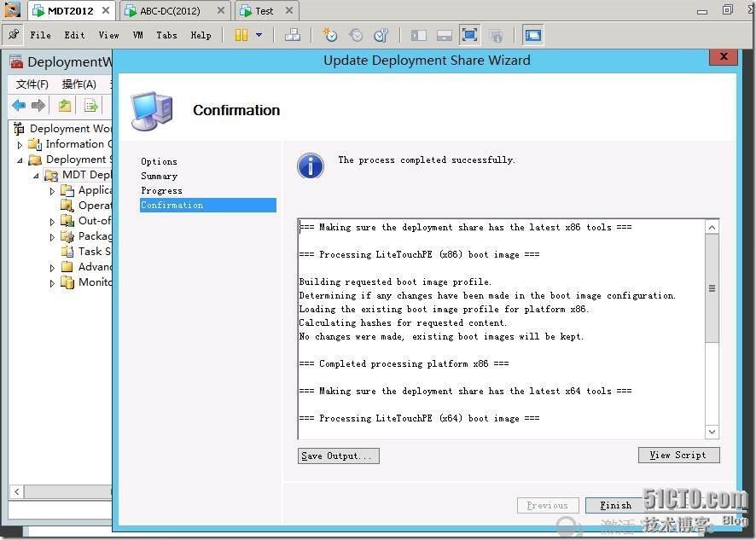Select the Options step in the wizard
The height and width of the screenshot is (540, 756).
(159, 160)
